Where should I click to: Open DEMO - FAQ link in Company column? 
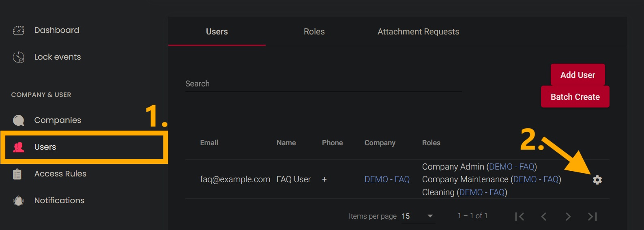click(x=387, y=179)
